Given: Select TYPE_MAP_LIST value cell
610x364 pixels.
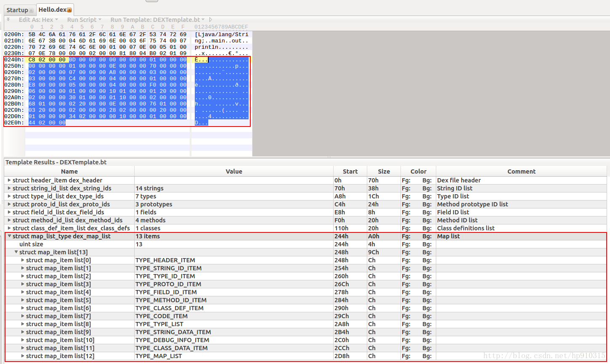Looking at the screenshot, I should coord(233,356).
